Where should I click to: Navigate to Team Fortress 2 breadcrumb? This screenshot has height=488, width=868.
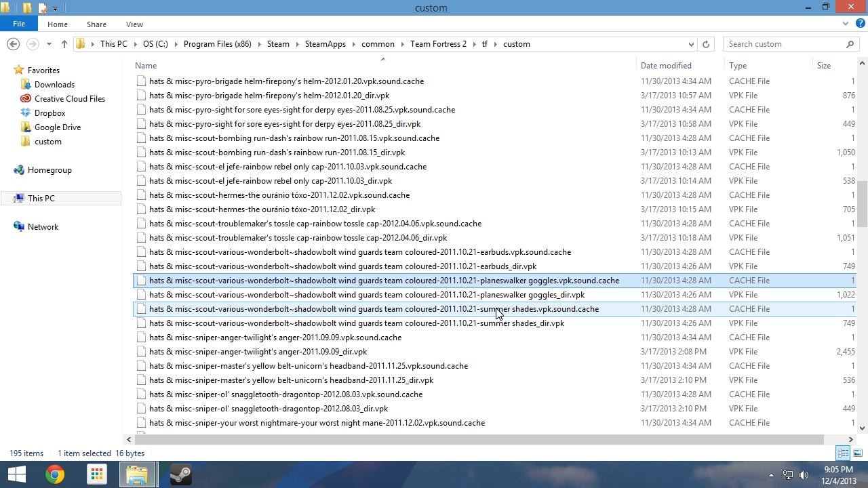click(x=438, y=44)
